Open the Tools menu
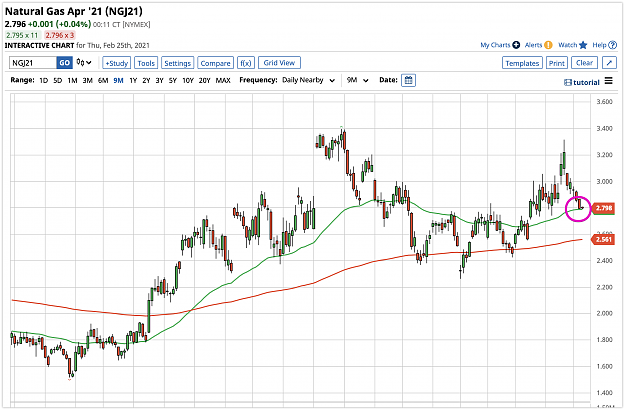Viewport: 625px width, 410px height. click(146, 63)
